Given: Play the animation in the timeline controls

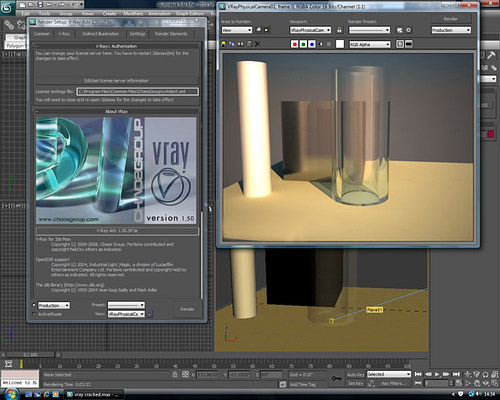Looking at the screenshot, I should (437, 374).
